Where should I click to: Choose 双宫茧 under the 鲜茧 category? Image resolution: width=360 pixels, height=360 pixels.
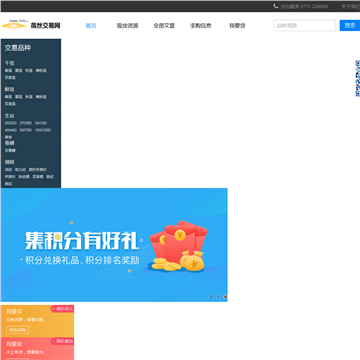[10, 104]
